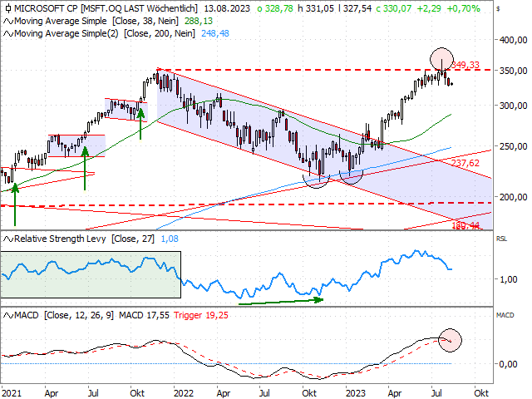Click the 0,00 MACD axis label
The height and width of the screenshot is (399, 532).
508,364
